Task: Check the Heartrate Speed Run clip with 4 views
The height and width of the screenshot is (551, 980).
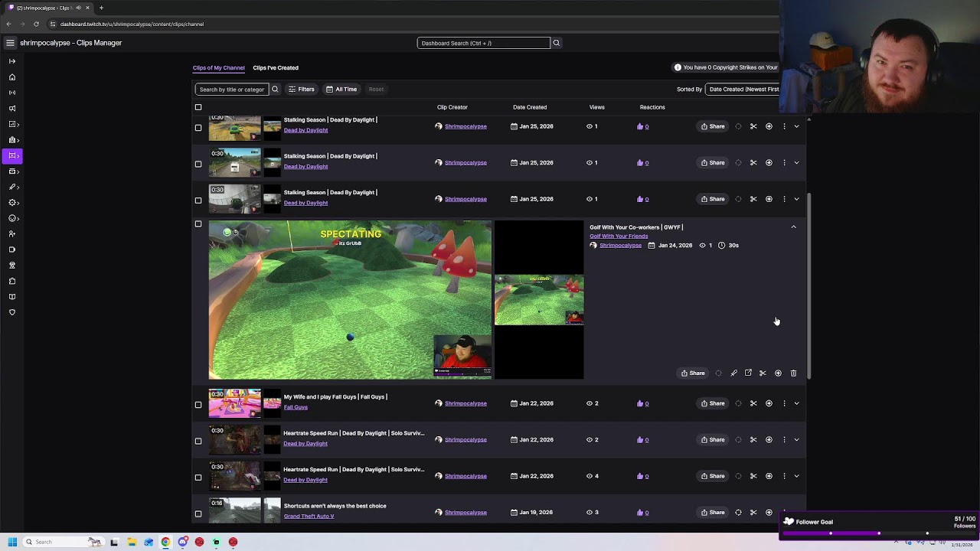Action: 198,477
